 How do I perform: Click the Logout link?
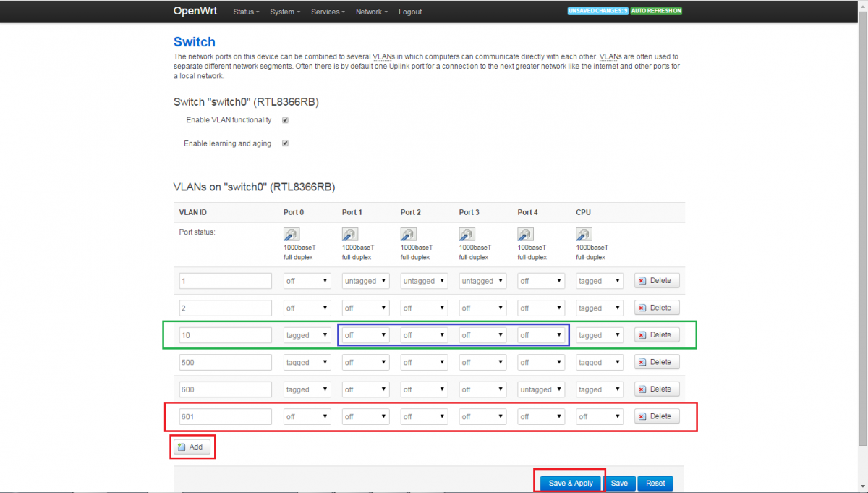(x=410, y=12)
